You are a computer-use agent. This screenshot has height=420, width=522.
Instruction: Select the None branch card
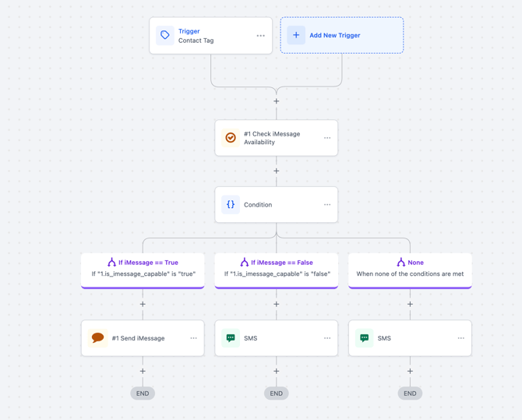410,269
